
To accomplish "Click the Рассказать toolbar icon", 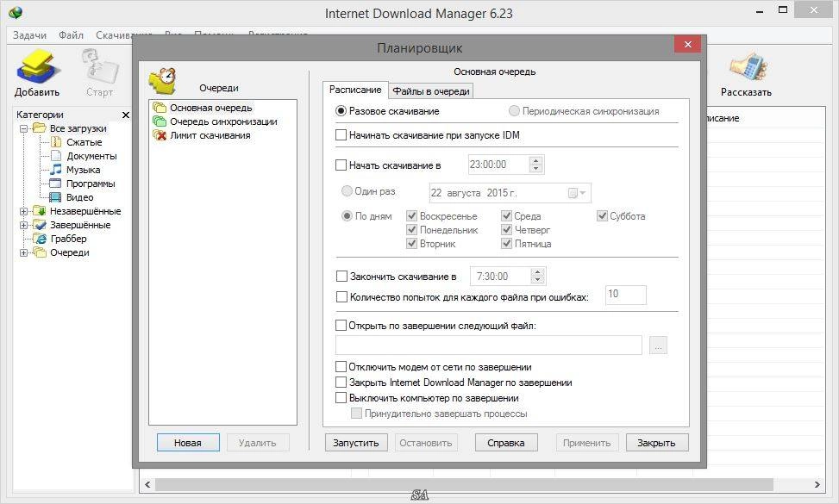I will pyautogui.click(x=747, y=68).
